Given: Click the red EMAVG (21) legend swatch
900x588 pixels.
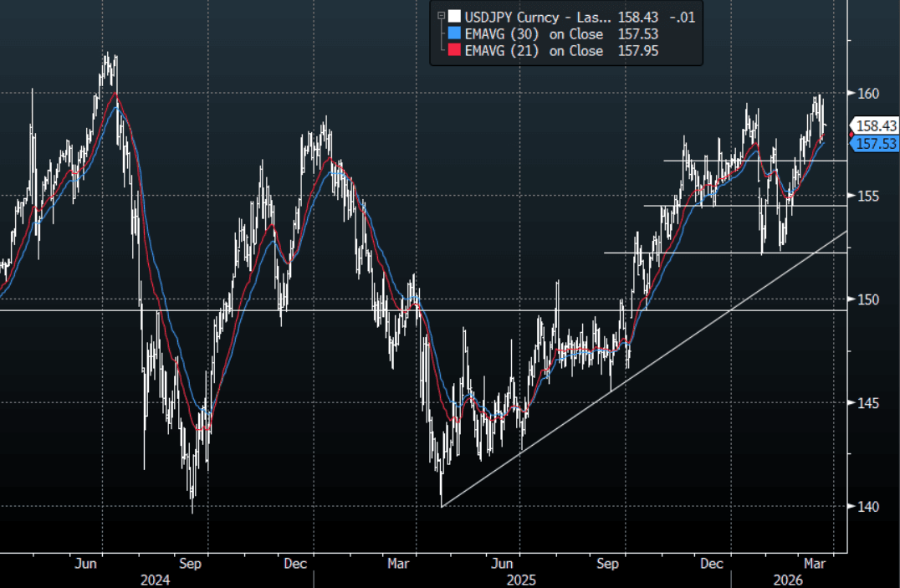Looking at the screenshot, I should [x=454, y=50].
